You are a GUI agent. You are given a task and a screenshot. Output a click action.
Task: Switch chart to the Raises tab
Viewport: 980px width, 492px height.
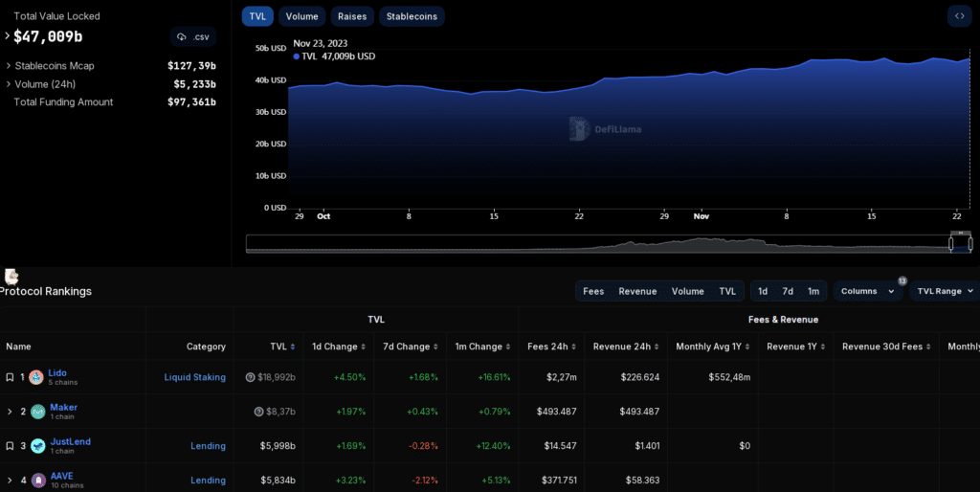pyautogui.click(x=352, y=17)
